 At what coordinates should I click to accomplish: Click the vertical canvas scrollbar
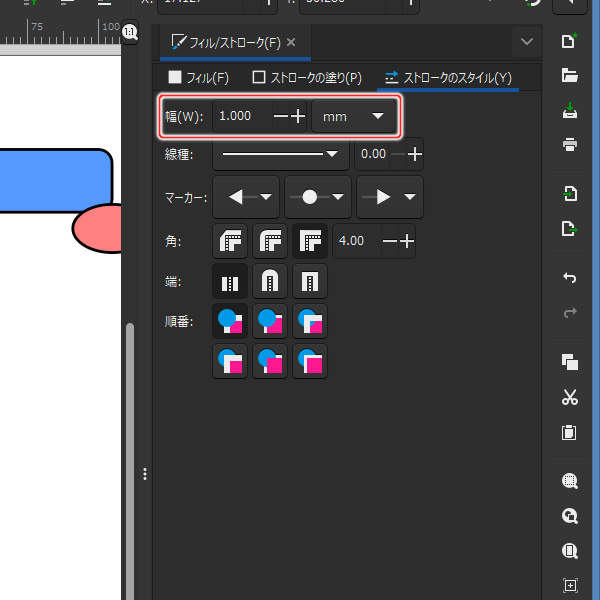click(130, 461)
